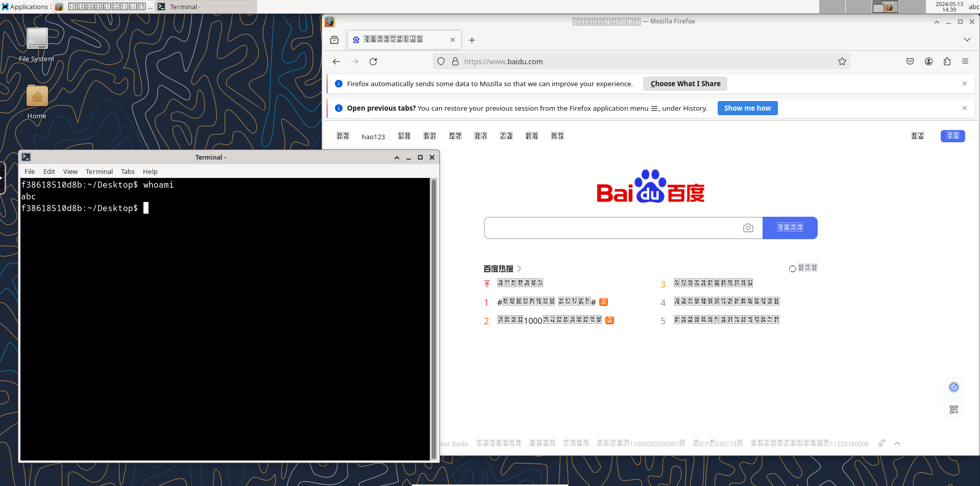Viewport: 980px width, 486px height.
Task: Refresh the Baidu hot search list
Action: click(x=803, y=268)
